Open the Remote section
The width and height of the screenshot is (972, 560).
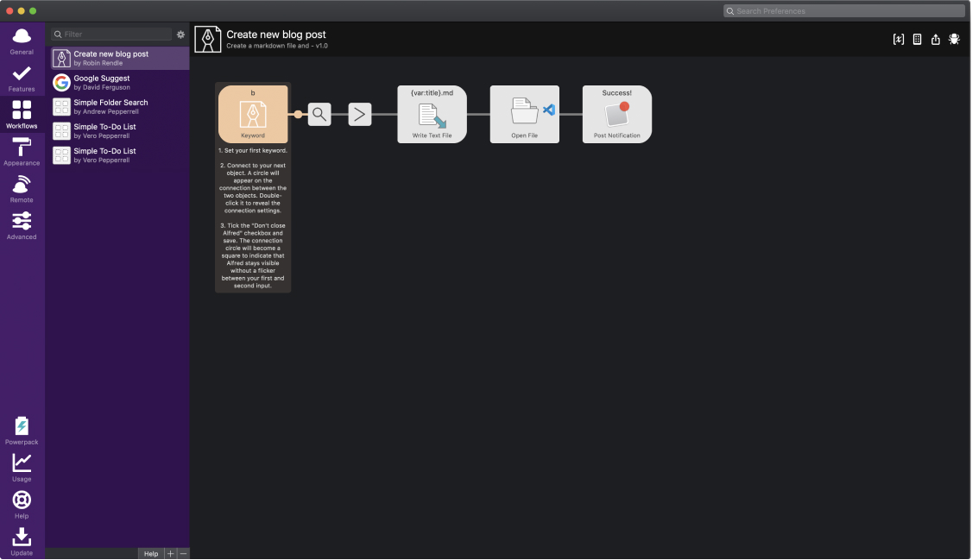(22, 190)
